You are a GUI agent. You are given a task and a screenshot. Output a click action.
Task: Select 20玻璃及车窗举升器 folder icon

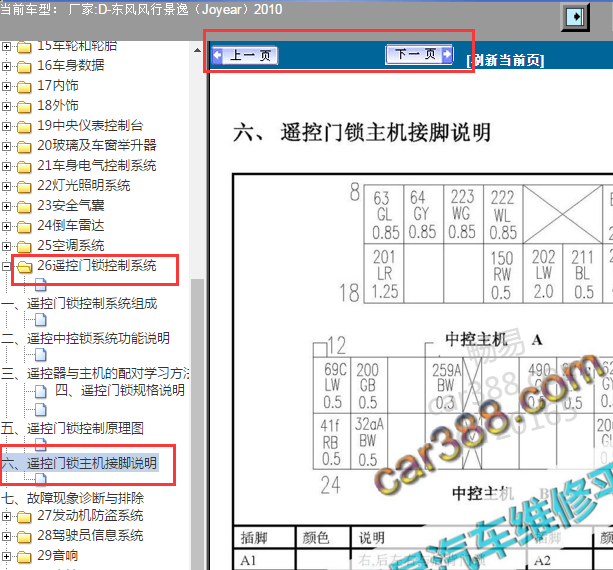(24, 147)
